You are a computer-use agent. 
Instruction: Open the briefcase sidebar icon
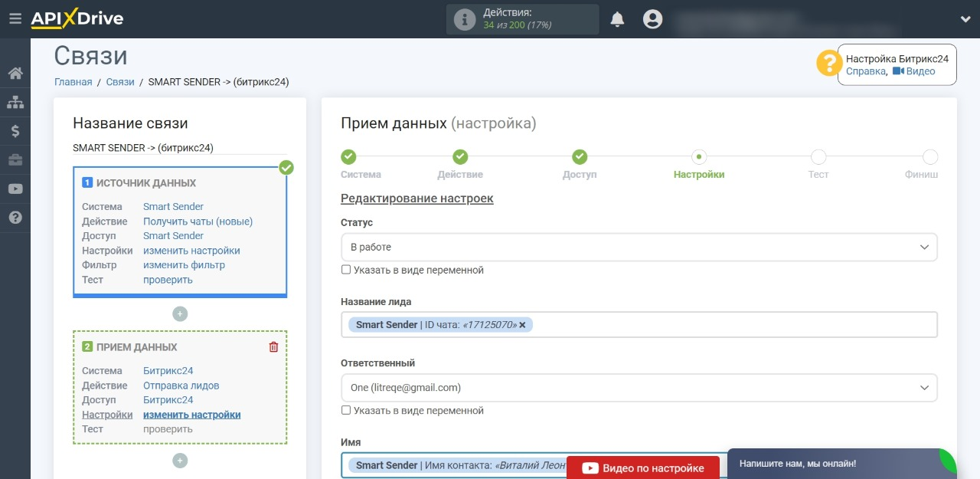tap(15, 159)
